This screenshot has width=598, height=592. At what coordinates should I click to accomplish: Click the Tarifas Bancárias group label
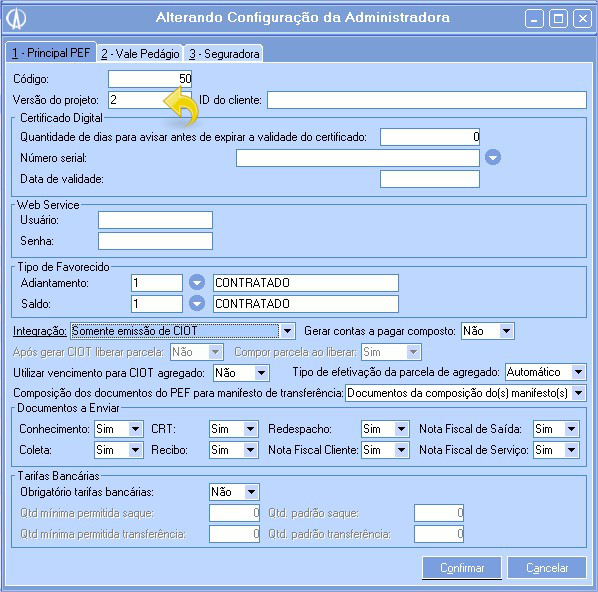(x=58, y=476)
